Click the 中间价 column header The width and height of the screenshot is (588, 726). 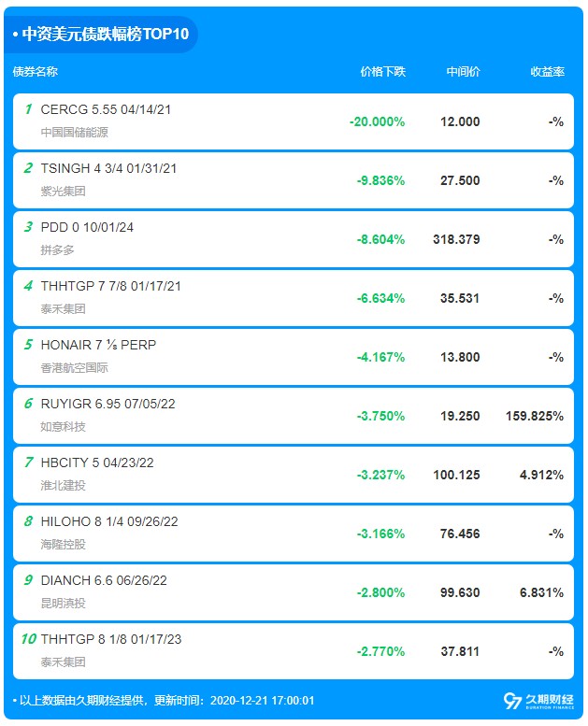(x=463, y=72)
